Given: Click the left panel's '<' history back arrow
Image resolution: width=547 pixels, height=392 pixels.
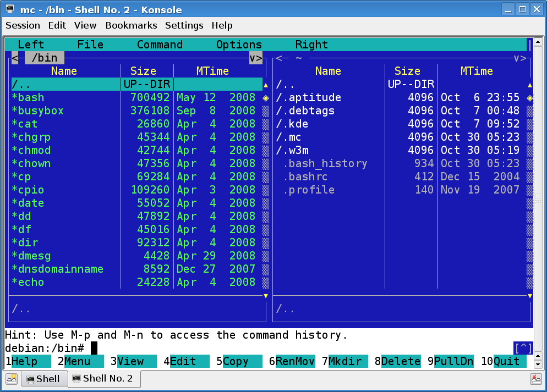Looking at the screenshot, I should click(15, 58).
